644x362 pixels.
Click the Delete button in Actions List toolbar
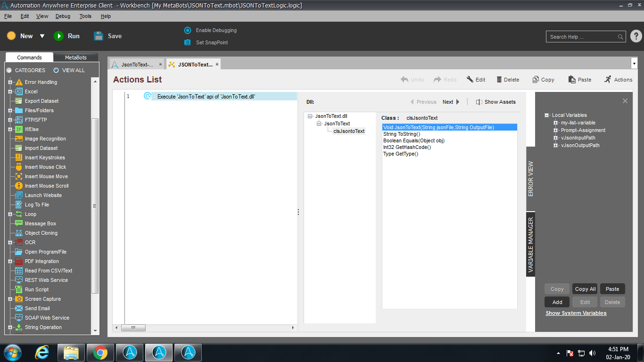(x=507, y=80)
